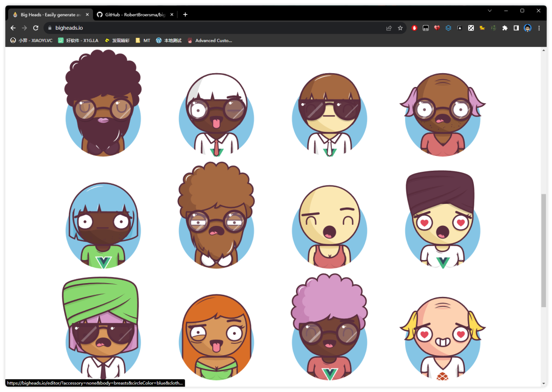552x392 pixels.
Task: Select the green turban avatar with sunglasses
Action: [101, 328]
